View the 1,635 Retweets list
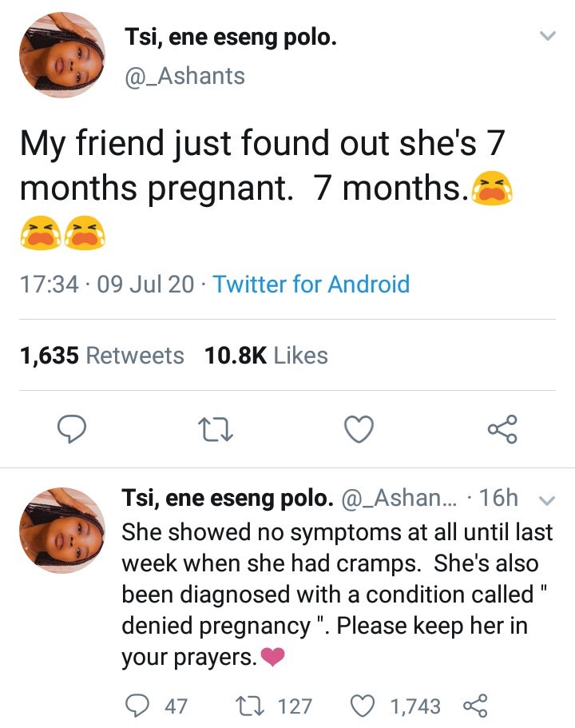This screenshot has height=728, width=575. [x=101, y=356]
